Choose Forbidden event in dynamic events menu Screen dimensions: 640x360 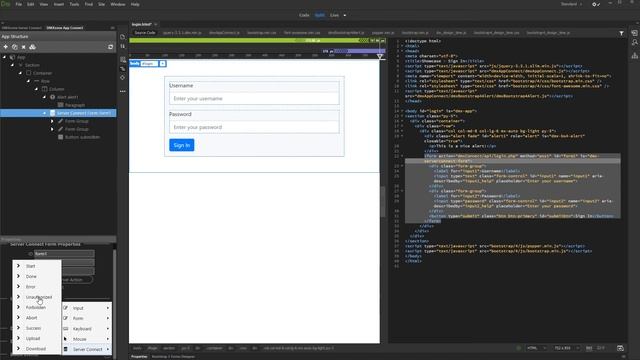[37, 307]
